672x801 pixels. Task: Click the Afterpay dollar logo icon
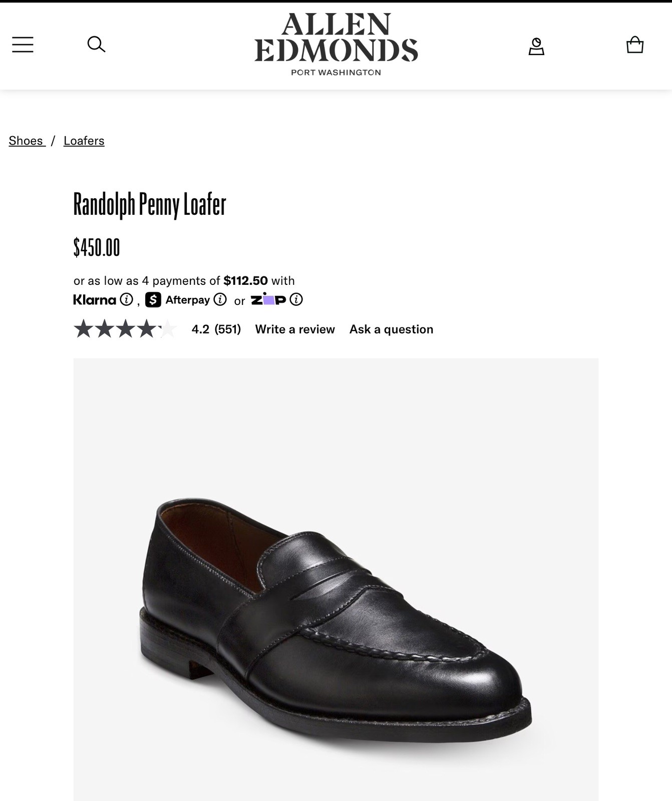click(153, 300)
